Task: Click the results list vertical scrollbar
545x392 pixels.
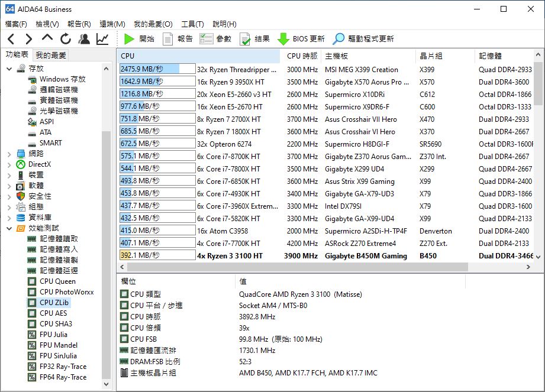Action: click(538, 160)
